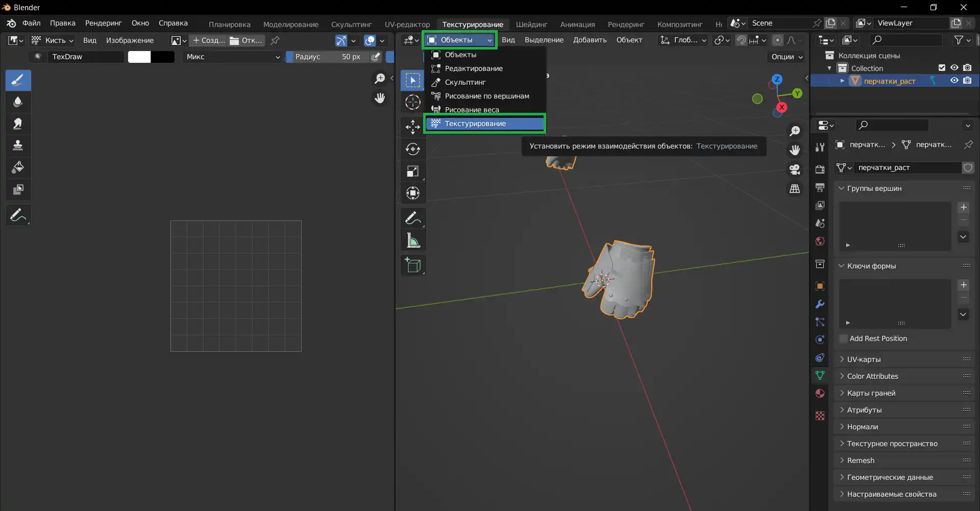Open the Микс blend mode dropdown
980x511 pixels.
(232, 57)
